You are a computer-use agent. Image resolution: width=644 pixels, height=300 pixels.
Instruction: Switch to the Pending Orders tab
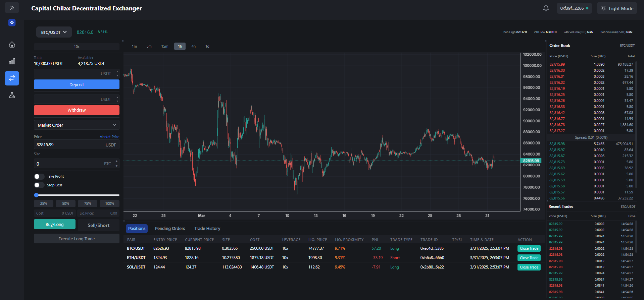pyautogui.click(x=170, y=229)
